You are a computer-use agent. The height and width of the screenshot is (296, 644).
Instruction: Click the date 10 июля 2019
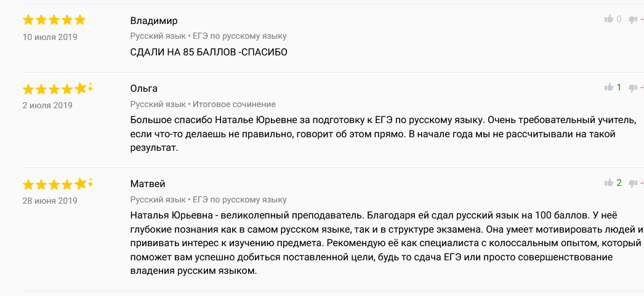(50, 37)
